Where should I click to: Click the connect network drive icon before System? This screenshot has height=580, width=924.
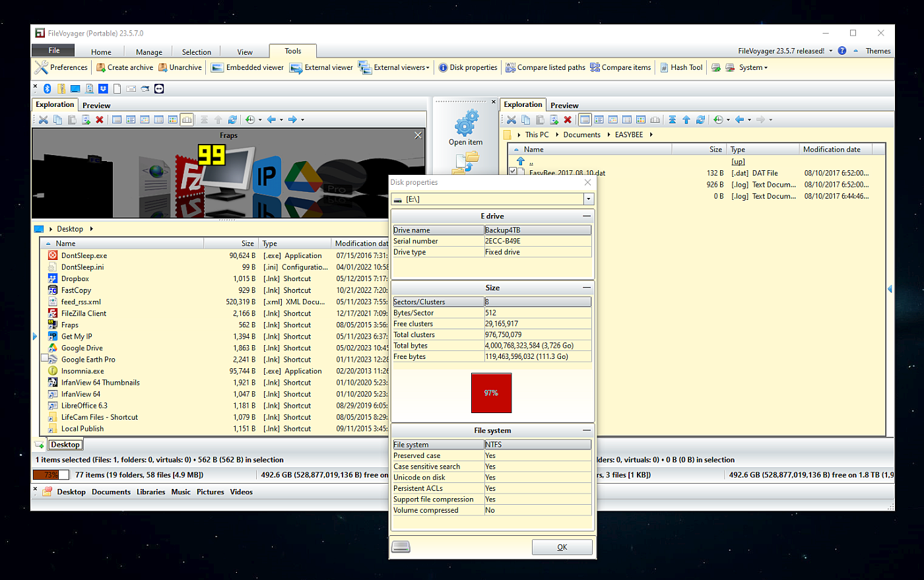point(715,67)
